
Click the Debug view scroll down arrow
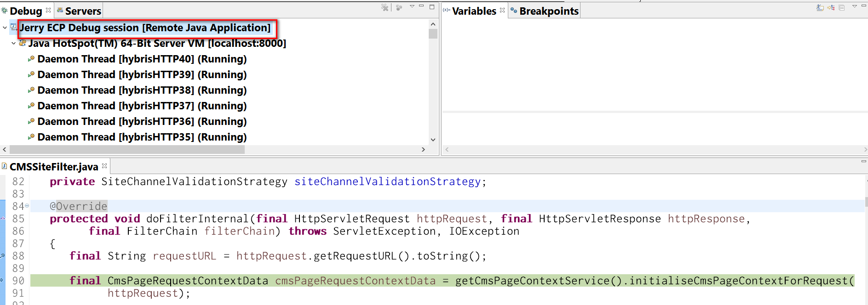[432, 140]
